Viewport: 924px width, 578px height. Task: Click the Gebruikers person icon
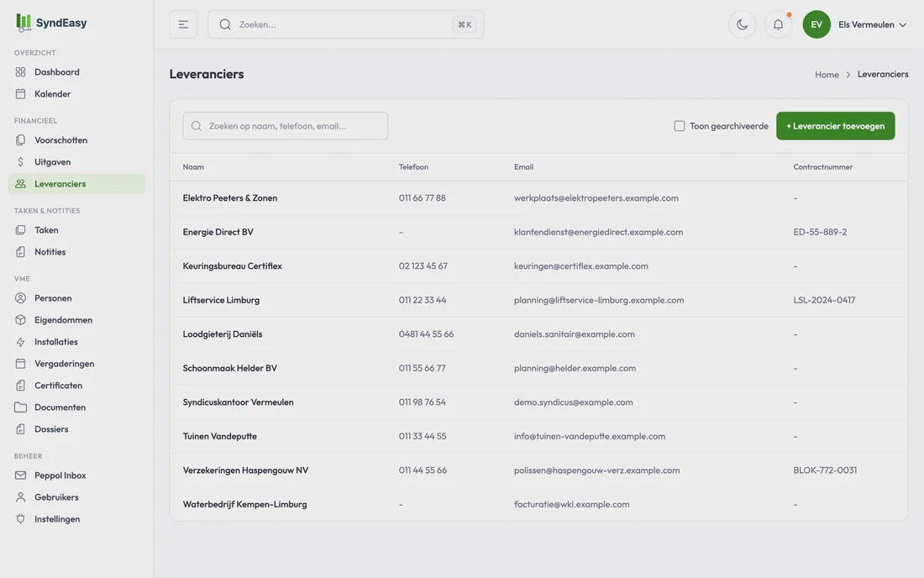point(21,497)
